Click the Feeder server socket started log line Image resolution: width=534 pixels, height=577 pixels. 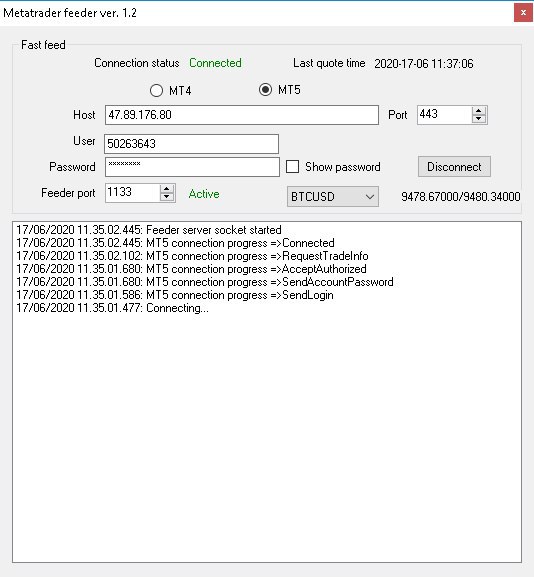coord(149,230)
